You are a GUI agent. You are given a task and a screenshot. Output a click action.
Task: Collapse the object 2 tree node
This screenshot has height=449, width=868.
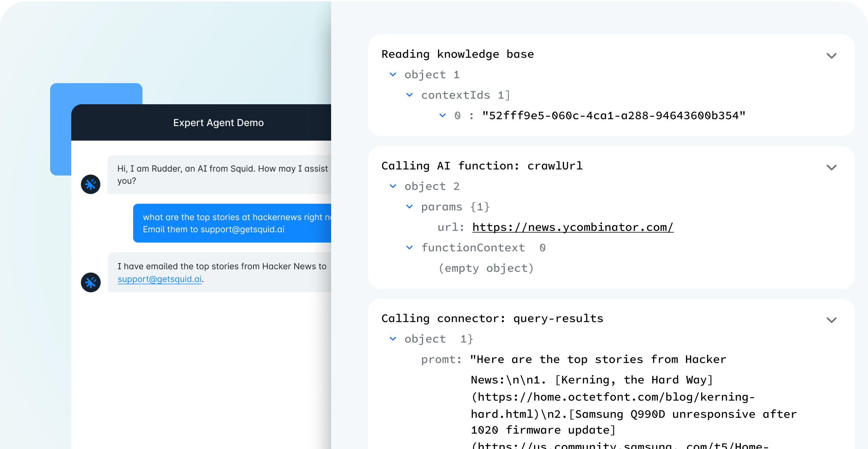[392, 186]
